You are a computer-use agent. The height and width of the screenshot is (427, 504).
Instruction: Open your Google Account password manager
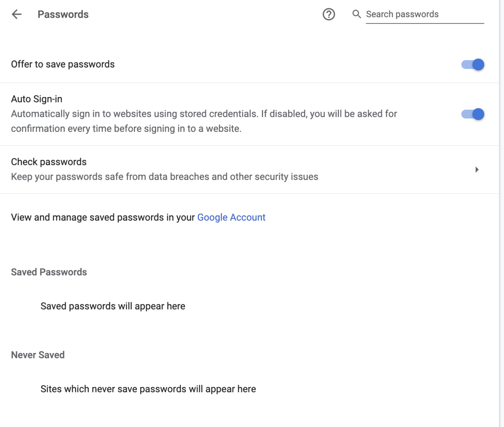231,217
